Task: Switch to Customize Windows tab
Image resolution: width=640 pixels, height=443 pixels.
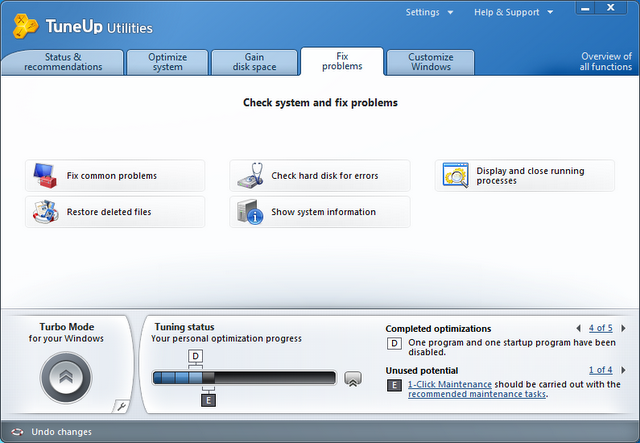Action: [x=431, y=62]
